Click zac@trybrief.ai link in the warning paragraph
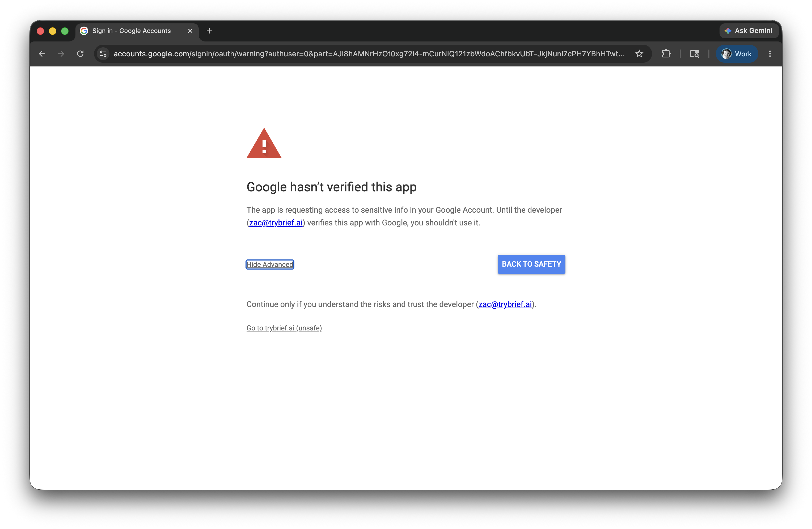Image resolution: width=812 pixels, height=529 pixels. tap(276, 222)
